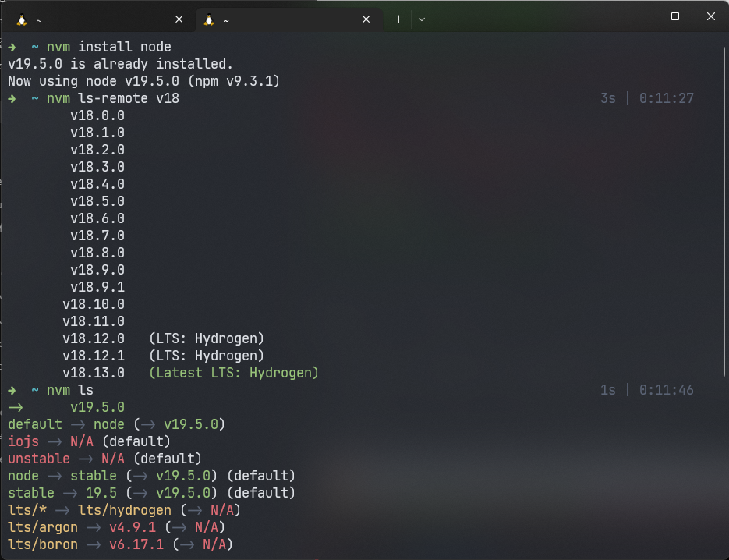Click the green prompt arrow before 'nvm install node'
The image size is (729, 560).
coord(12,48)
